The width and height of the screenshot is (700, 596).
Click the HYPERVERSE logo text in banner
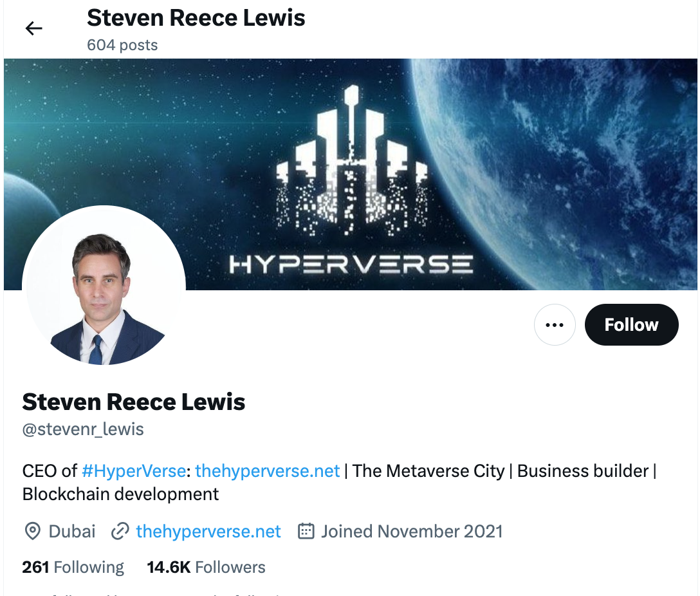tap(351, 265)
